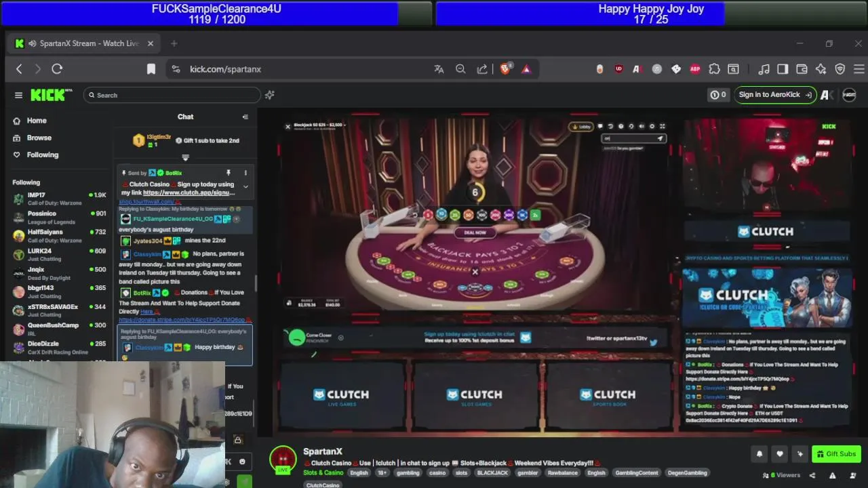This screenshot has height=488, width=868.
Task: Click the chat scrollbar
Action: click(255, 285)
